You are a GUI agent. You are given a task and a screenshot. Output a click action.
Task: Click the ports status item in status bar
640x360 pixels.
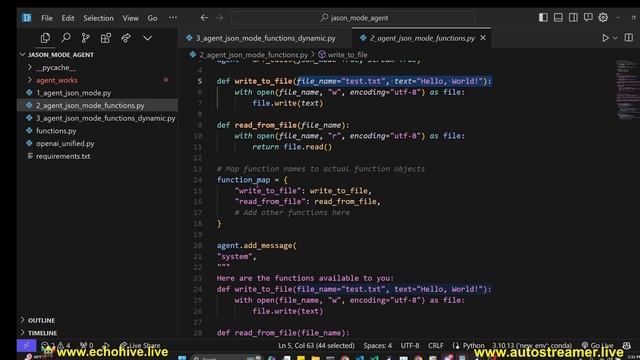[87, 346]
